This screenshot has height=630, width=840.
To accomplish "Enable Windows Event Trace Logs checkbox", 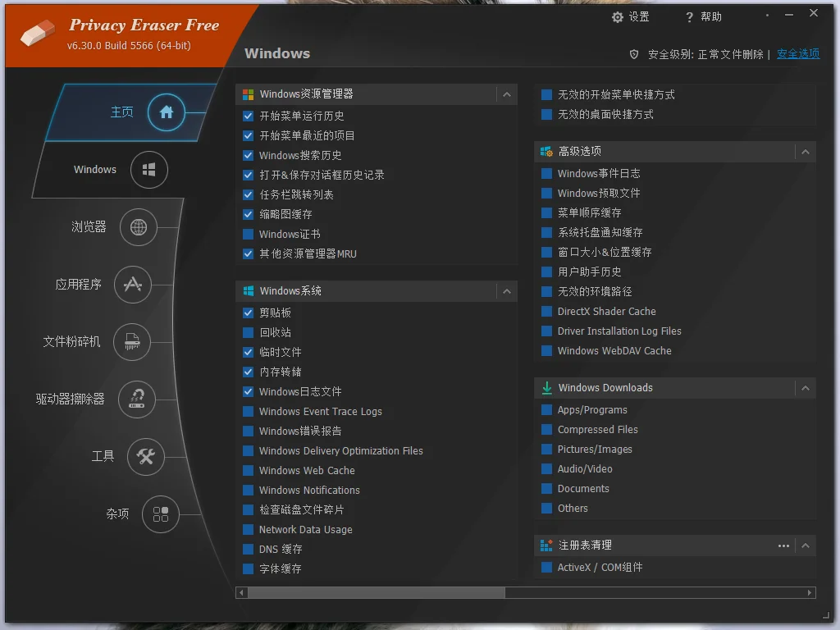I will [248, 412].
